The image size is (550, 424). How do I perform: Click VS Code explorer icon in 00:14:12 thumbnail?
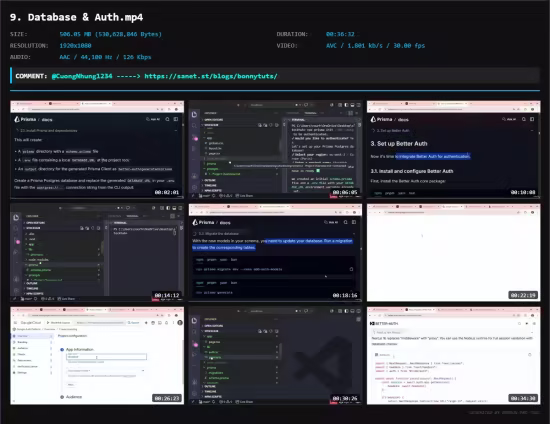(x=16, y=217)
